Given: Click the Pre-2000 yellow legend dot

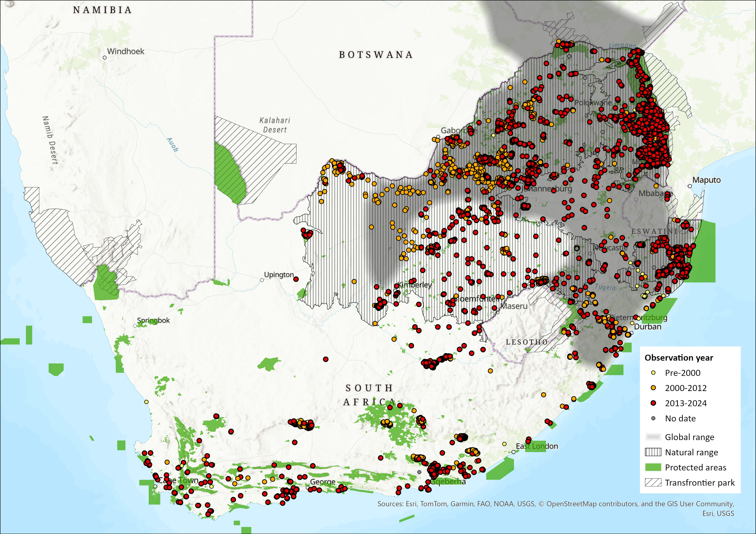Looking at the screenshot, I should coord(653,373).
